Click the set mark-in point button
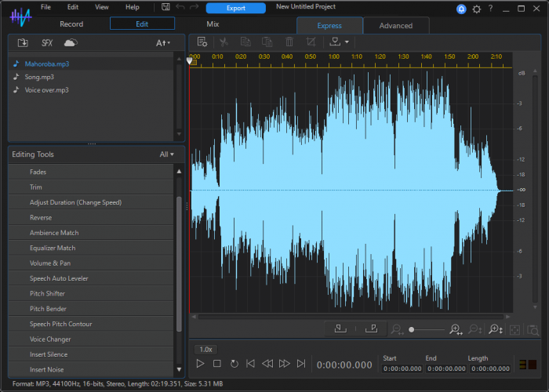The width and height of the screenshot is (549, 392). 340,329
